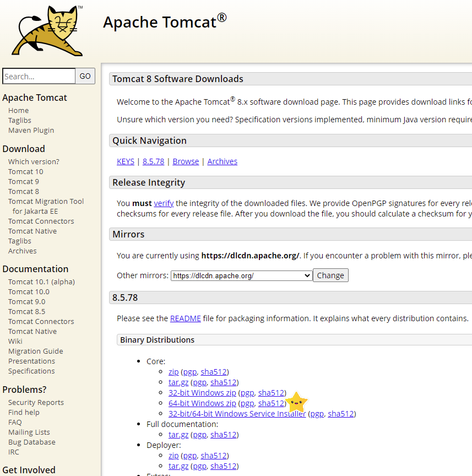Image resolution: width=472 pixels, height=476 pixels.
Task: Open sha512 for Windows Service Installer
Action: click(x=341, y=414)
